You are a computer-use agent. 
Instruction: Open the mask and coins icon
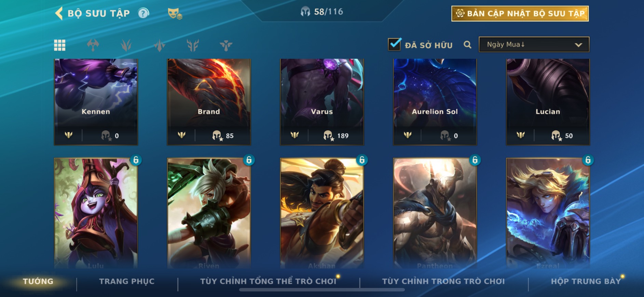pos(175,14)
